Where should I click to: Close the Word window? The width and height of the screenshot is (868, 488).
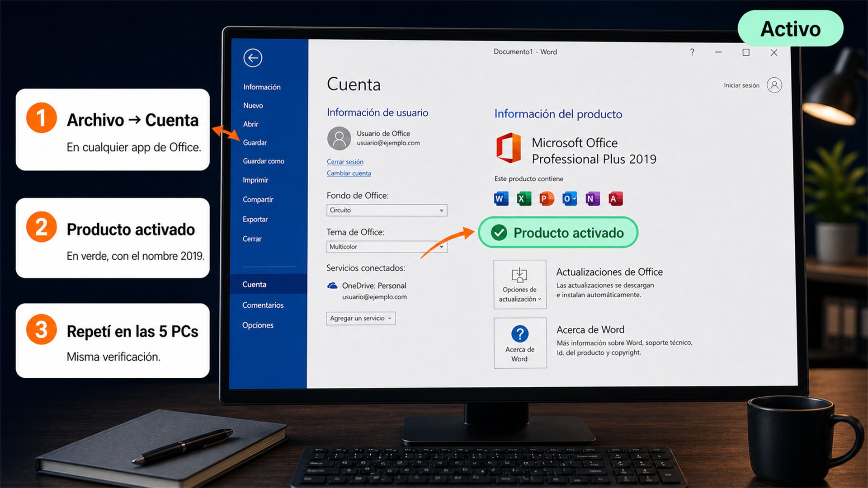click(774, 52)
